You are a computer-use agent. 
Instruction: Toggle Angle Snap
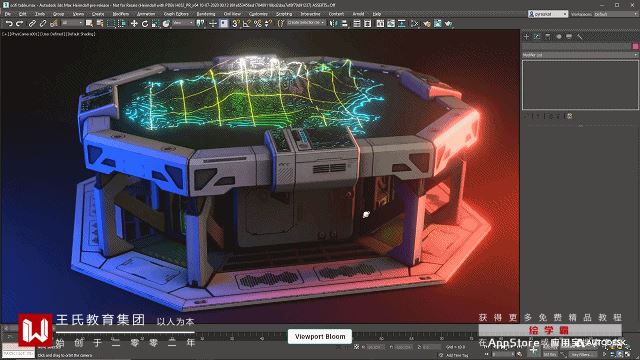tap(247, 24)
